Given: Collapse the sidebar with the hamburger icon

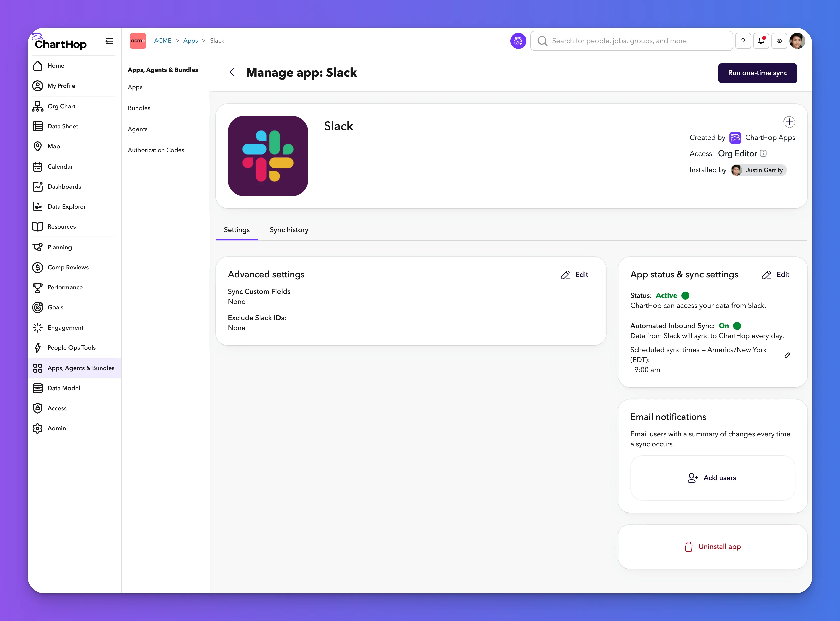Looking at the screenshot, I should pos(109,41).
